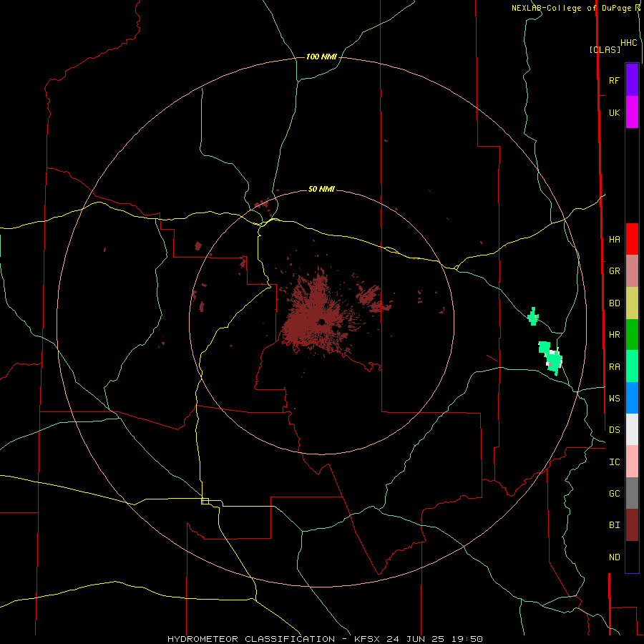Viewport: 644px width, 644px height.
Task: Click the IC pink legend swatch
Action: [632, 462]
